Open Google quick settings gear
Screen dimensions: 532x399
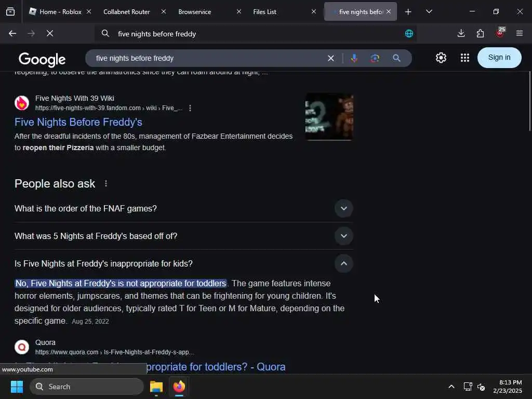click(x=441, y=58)
